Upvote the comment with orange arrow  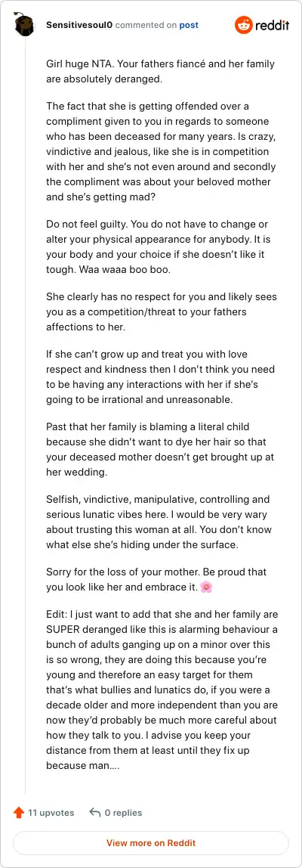tap(19, 813)
